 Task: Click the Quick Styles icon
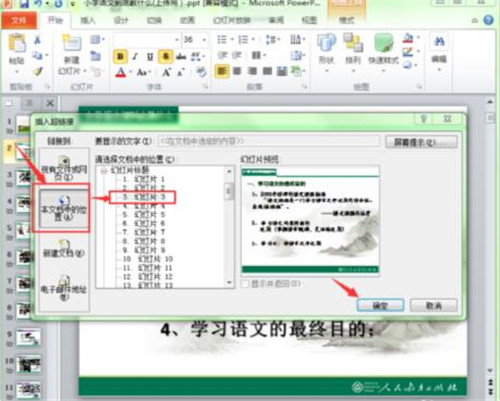click(x=383, y=43)
